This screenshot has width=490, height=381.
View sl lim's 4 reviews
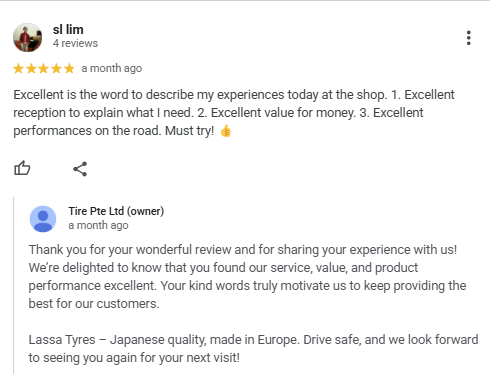[x=75, y=43]
